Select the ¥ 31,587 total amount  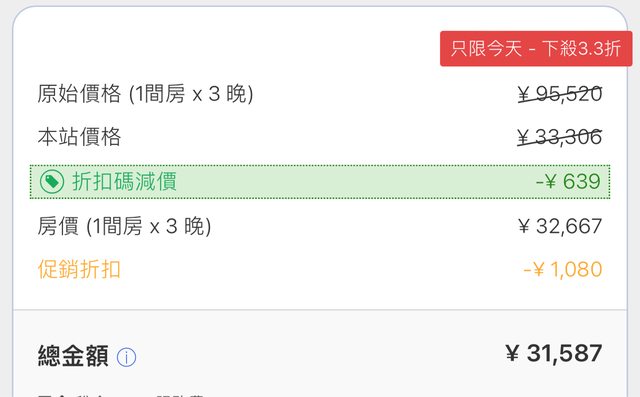click(553, 353)
